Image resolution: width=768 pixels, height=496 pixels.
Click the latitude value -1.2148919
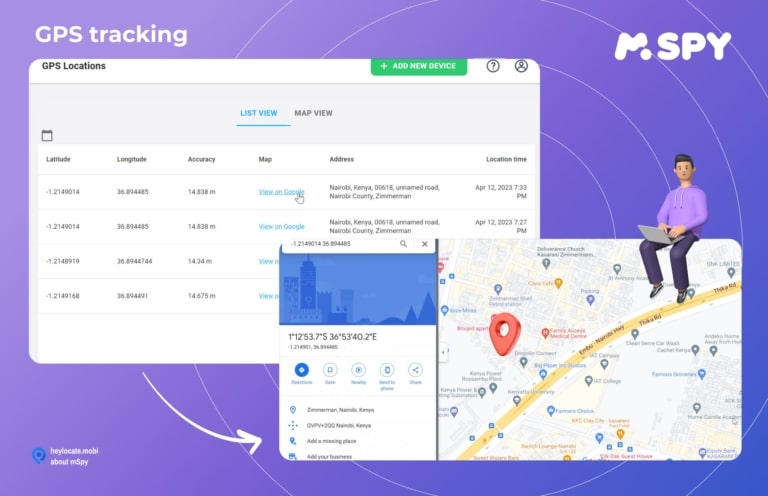(x=63, y=261)
